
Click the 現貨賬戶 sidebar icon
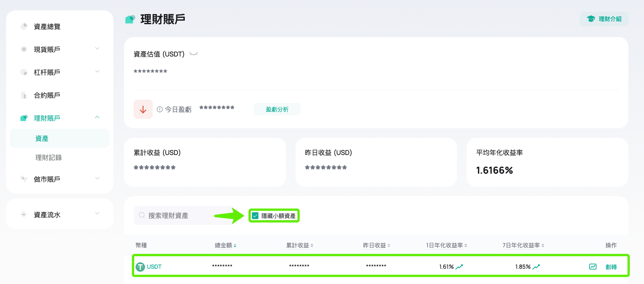point(24,49)
